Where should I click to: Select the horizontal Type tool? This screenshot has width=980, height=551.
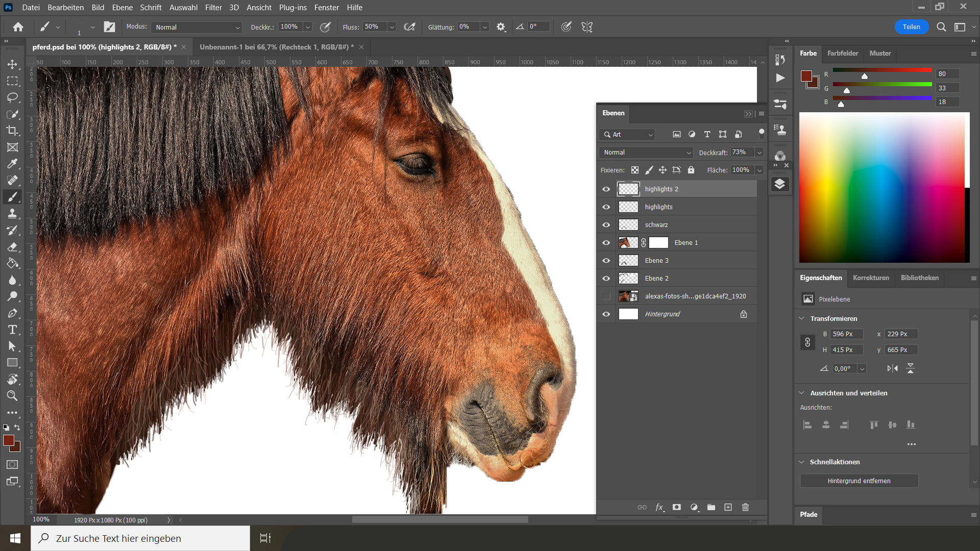12,330
